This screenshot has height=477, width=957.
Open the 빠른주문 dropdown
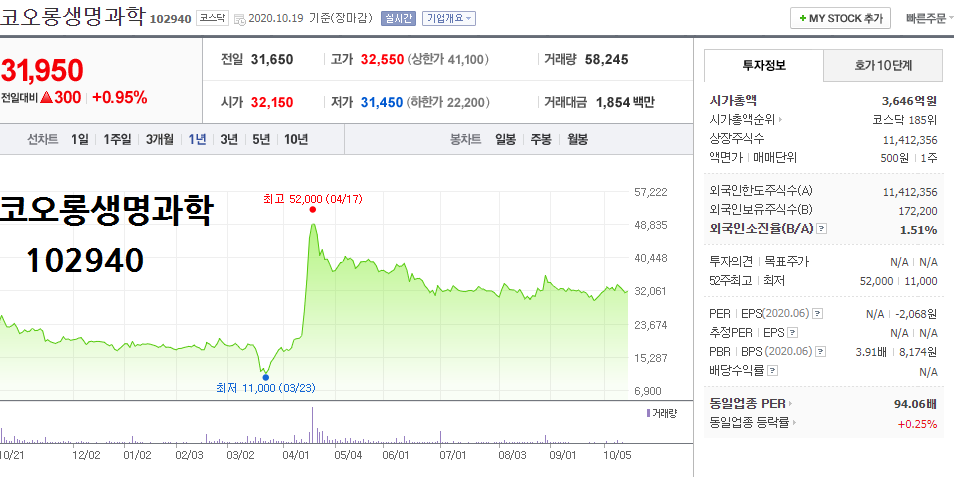(x=931, y=18)
